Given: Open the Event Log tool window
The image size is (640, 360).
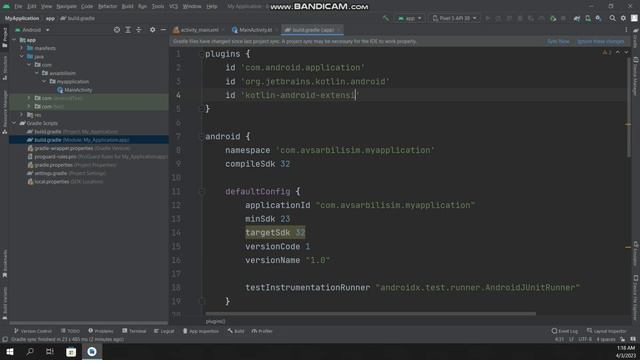Looking at the screenshot, I should [x=564, y=331].
